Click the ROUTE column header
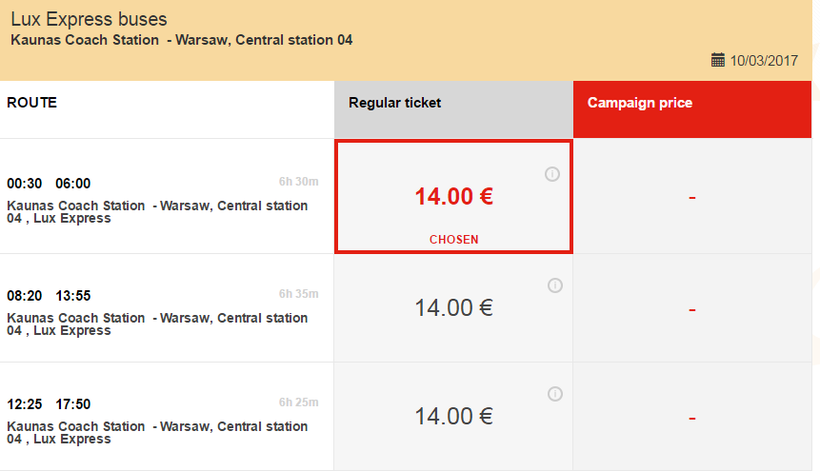 click(x=32, y=102)
